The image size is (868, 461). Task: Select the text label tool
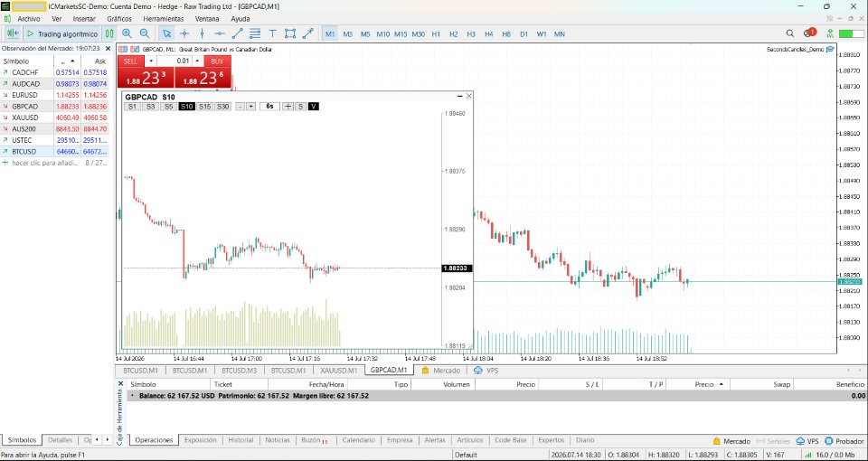[272, 33]
